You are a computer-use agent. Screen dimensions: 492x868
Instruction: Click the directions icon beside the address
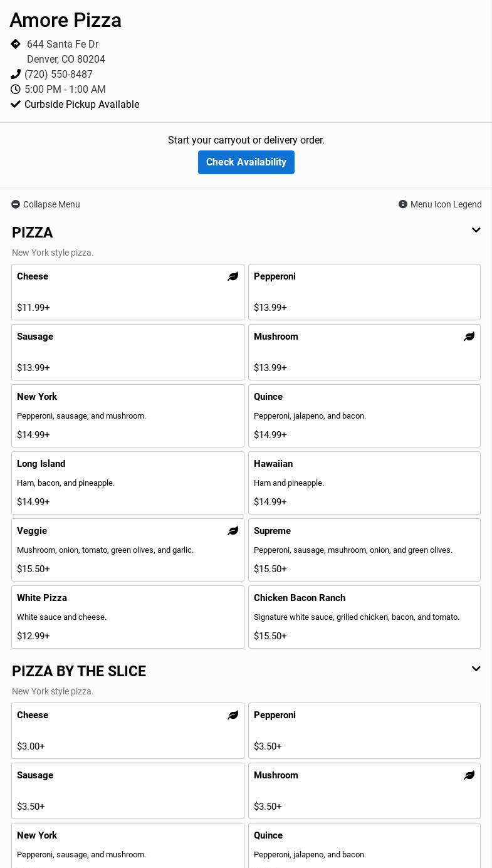pos(16,44)
